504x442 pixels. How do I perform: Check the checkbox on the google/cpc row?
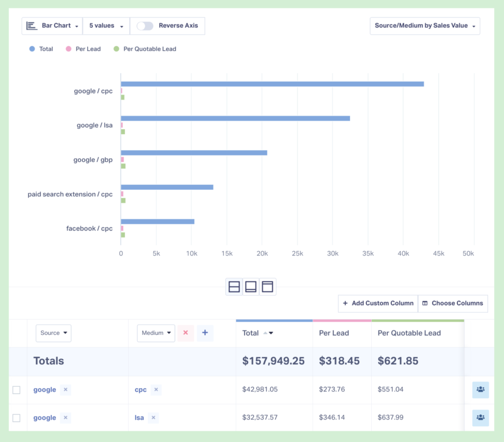16,390
